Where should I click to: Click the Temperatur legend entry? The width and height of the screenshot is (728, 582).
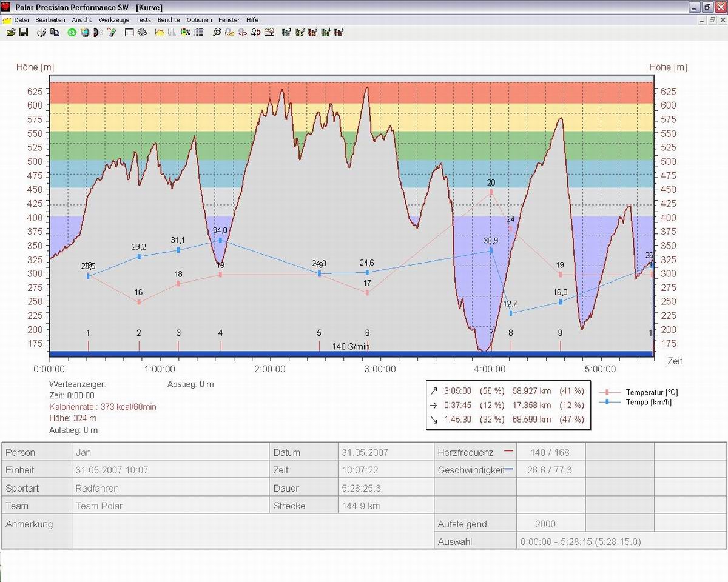651,393
